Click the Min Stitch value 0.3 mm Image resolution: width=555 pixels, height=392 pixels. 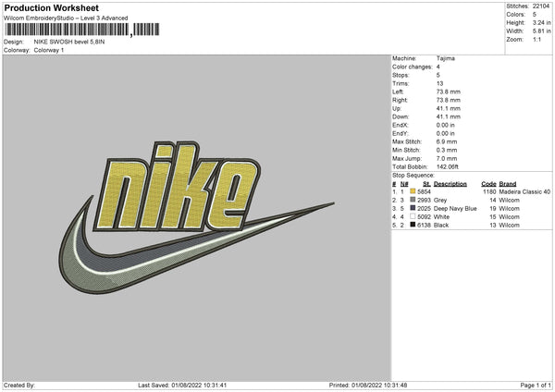coord(447,151)
